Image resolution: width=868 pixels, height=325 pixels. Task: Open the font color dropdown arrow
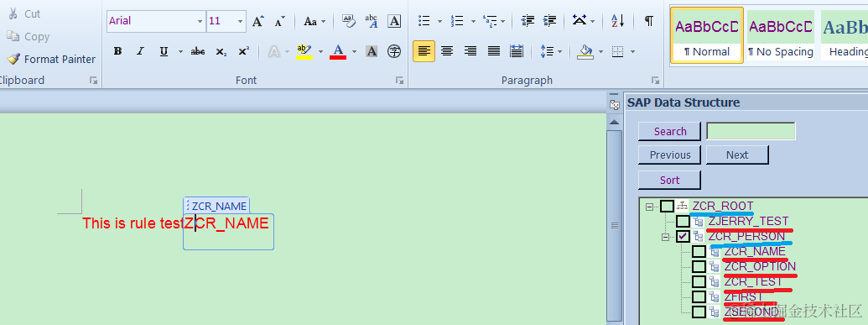pyautogui.click(x=354, y=51)
